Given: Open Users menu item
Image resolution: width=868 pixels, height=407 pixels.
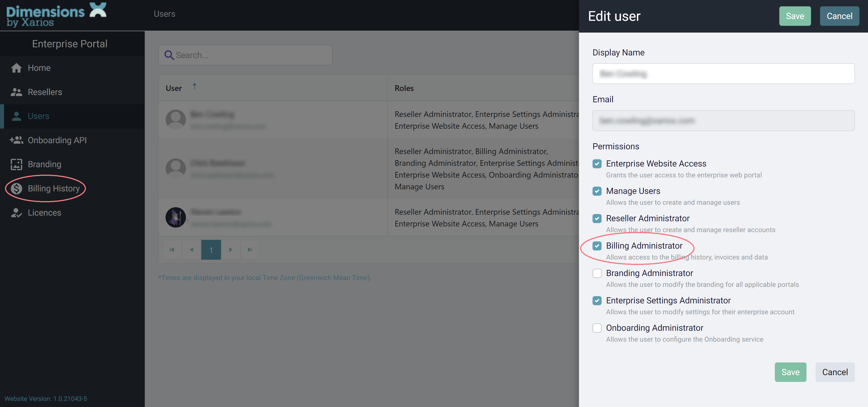Looking at the screenshot, I should (x=72, y=116).
